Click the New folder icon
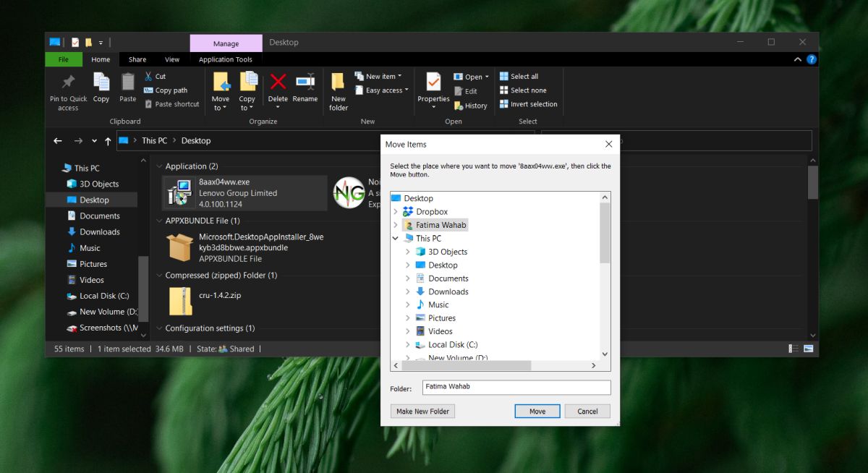This screenshot has width=868, height=473. 338,82
